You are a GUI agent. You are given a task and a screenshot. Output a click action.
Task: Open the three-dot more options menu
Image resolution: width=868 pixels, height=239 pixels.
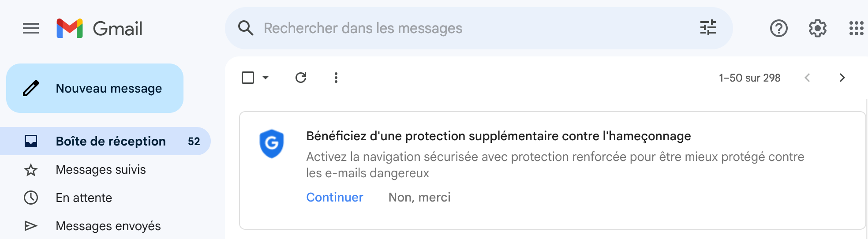336,78
